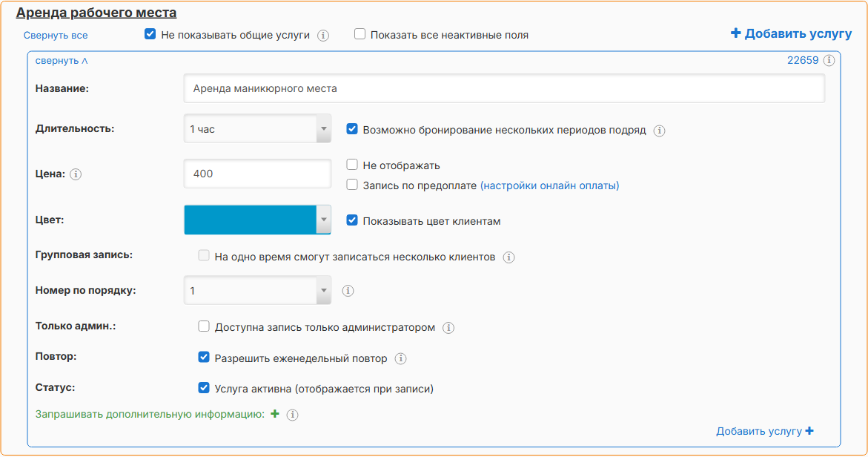Screen dimensions: 868x457
Task: Click the blue color swatch
Action: pos(251,220)
